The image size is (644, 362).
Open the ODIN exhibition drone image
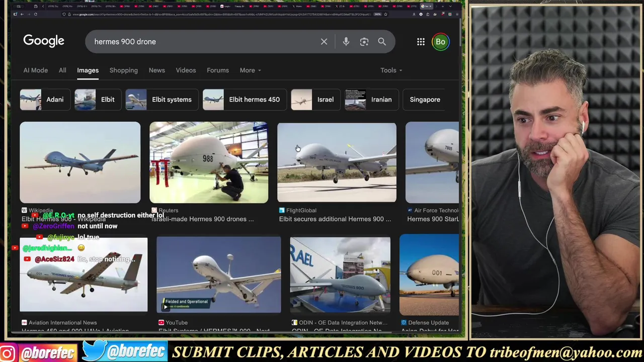pos(340,275)
